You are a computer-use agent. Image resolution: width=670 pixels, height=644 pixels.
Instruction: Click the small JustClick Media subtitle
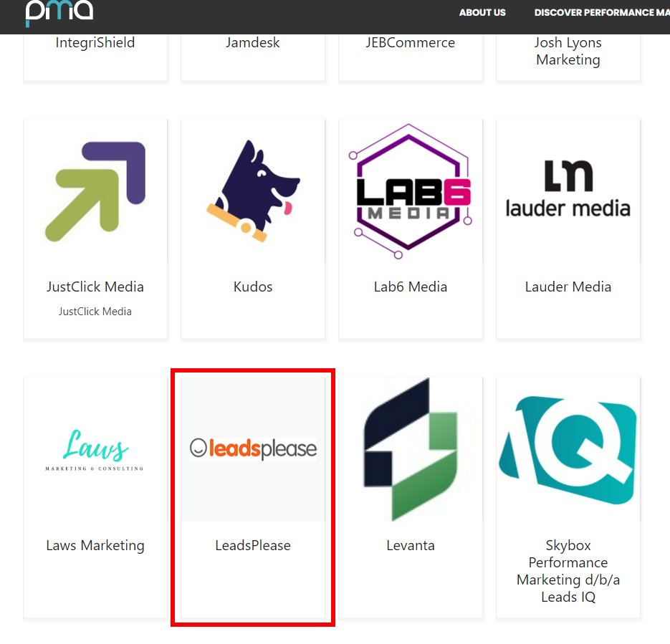point(95,312)
